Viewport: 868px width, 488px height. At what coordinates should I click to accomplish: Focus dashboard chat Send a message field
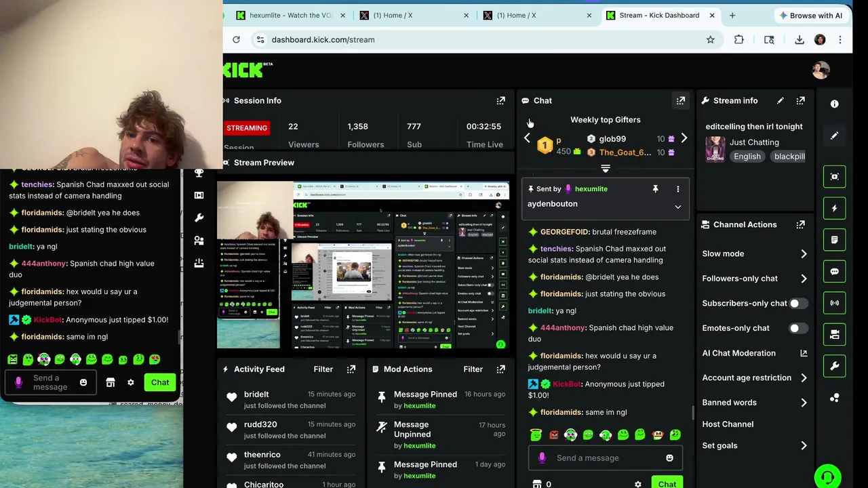click(606, 457)
